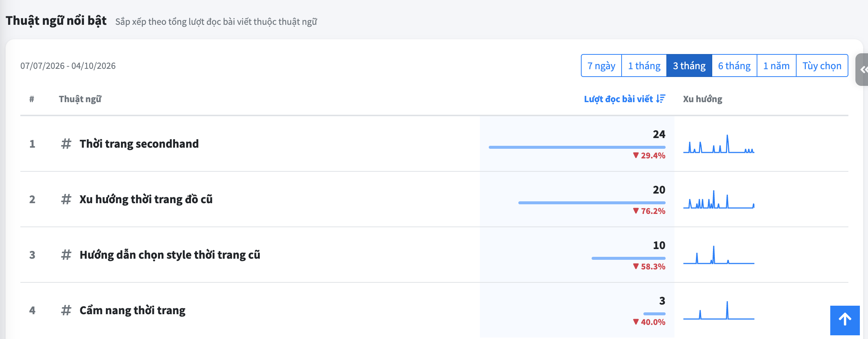
Task: Select the 3 tháng range tab
Action: [689, 66]
